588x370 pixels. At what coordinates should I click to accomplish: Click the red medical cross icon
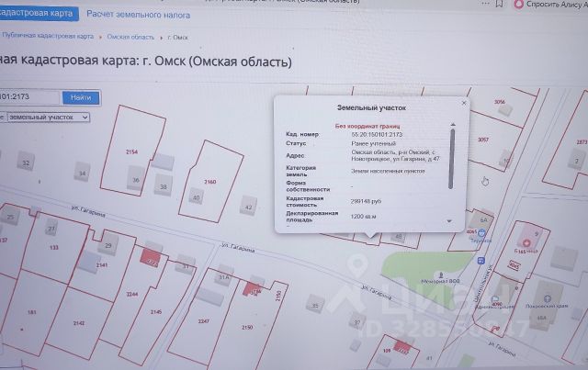coord(526,243)
